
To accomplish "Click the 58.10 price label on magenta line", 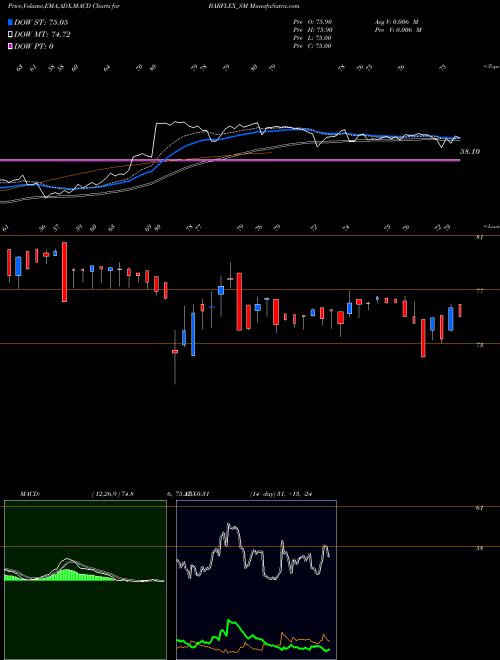I will point(470,152).
